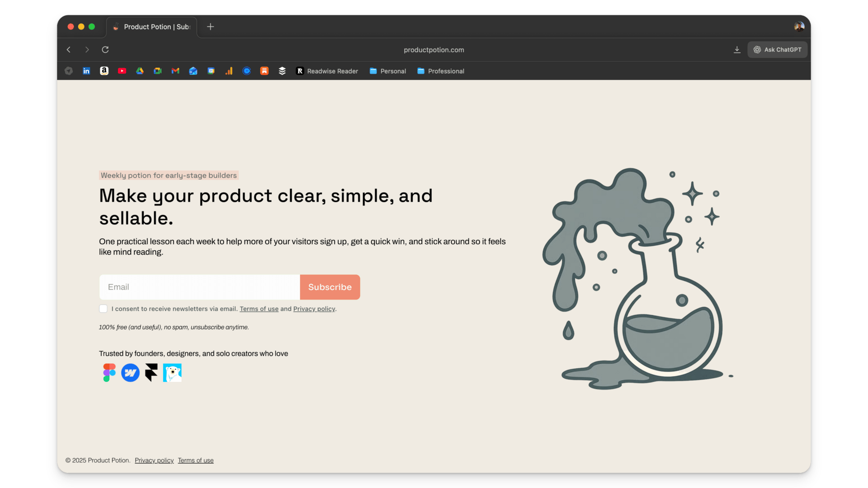Open Privacy policy link in footer
The height and width of the screenshot is (488, 868).
(154, 460)
